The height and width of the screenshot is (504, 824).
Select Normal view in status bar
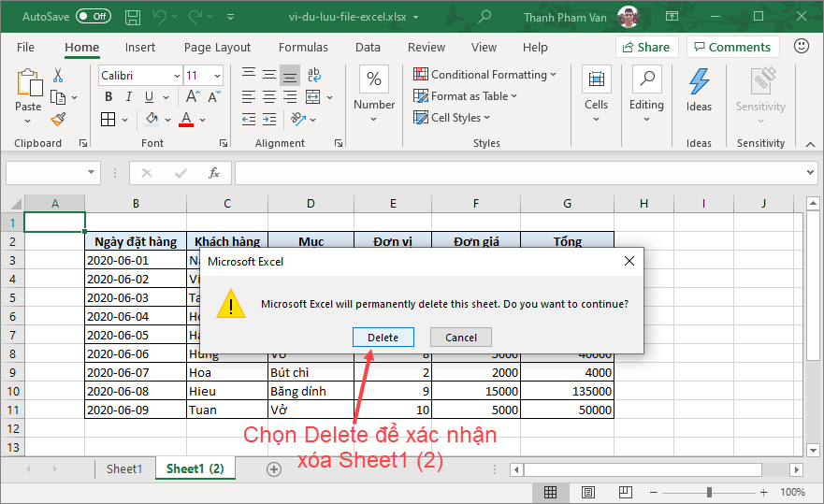550,493
